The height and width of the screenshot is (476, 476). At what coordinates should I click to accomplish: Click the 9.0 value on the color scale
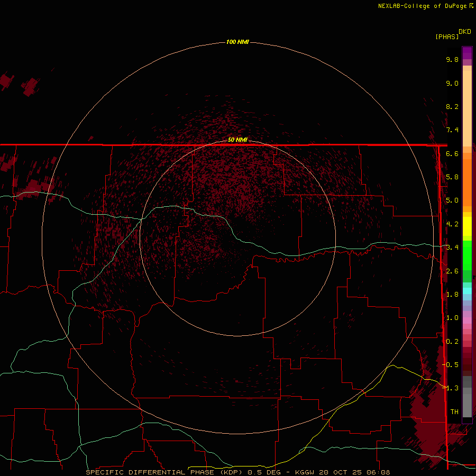(x=452, y=83)
